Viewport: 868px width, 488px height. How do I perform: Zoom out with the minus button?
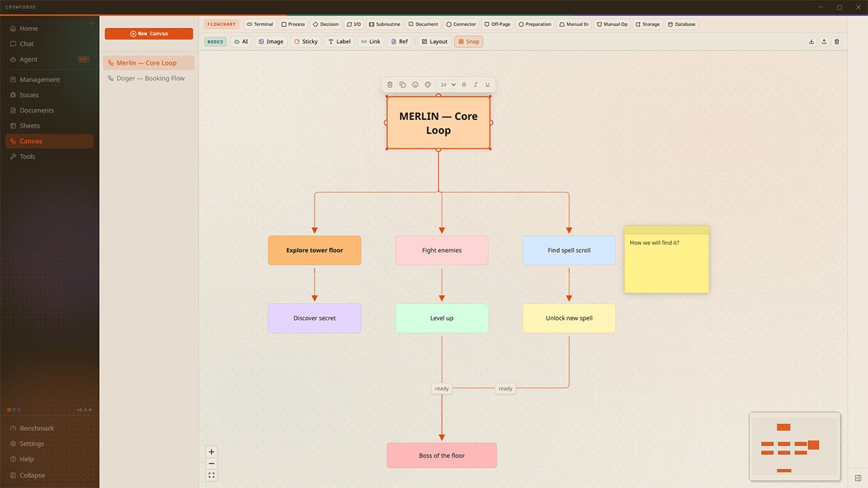pyautogui.click(x=212, y=464)
